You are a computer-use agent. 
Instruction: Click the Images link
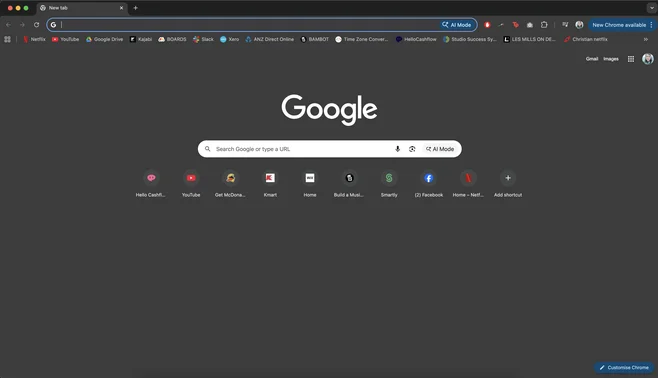[x=611, y=59]
